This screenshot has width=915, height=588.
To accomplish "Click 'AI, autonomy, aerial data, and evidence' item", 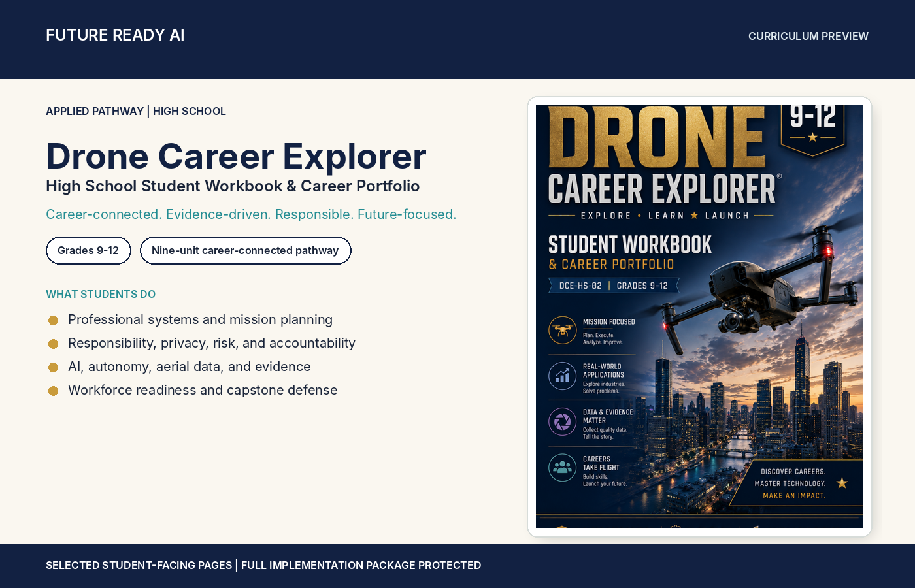I will click(x=190, y=367).
